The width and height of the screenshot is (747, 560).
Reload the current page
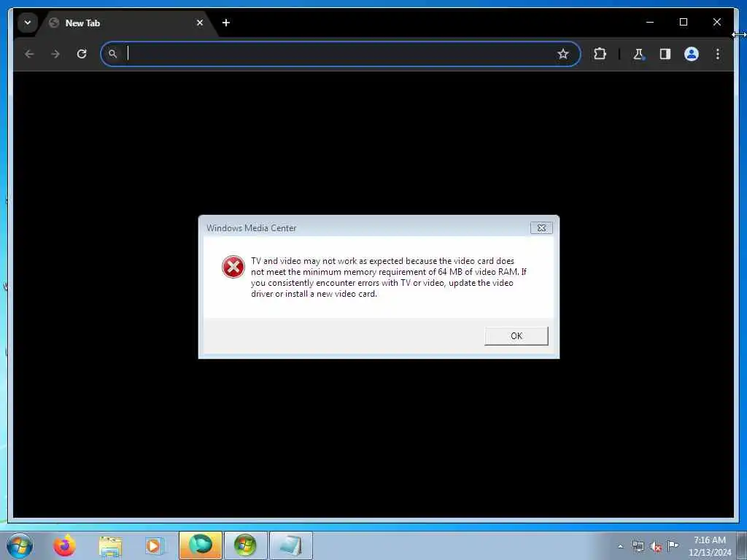click(82, 54)
